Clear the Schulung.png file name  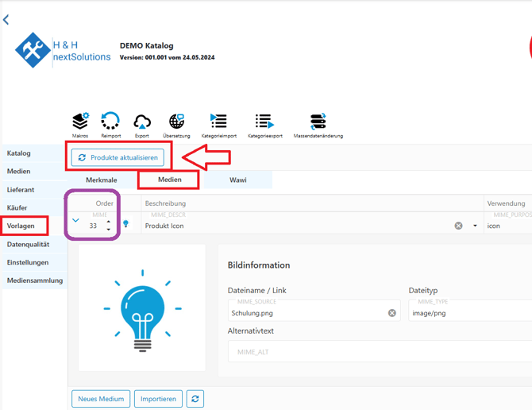click(x=391, y=313)
